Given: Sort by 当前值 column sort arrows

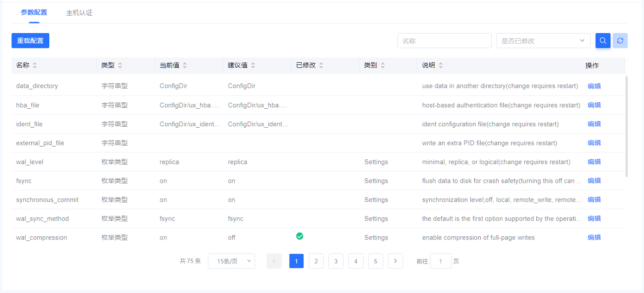Looking at the screenshot, I should click(x=185, y=65).
